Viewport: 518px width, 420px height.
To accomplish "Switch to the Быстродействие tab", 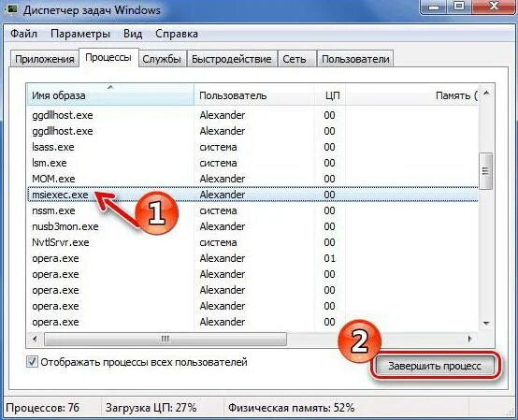I will coord(232,59).
